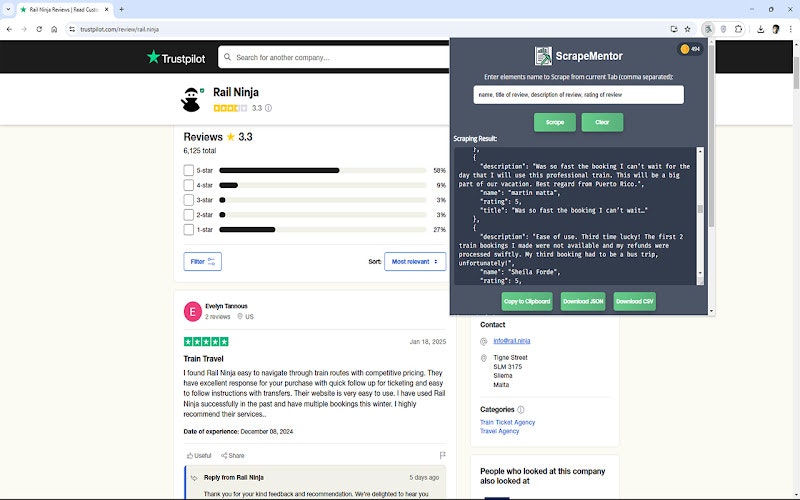Click the flag report icon on review
This screenshot has width=800, height=500.
click(442, 455)
